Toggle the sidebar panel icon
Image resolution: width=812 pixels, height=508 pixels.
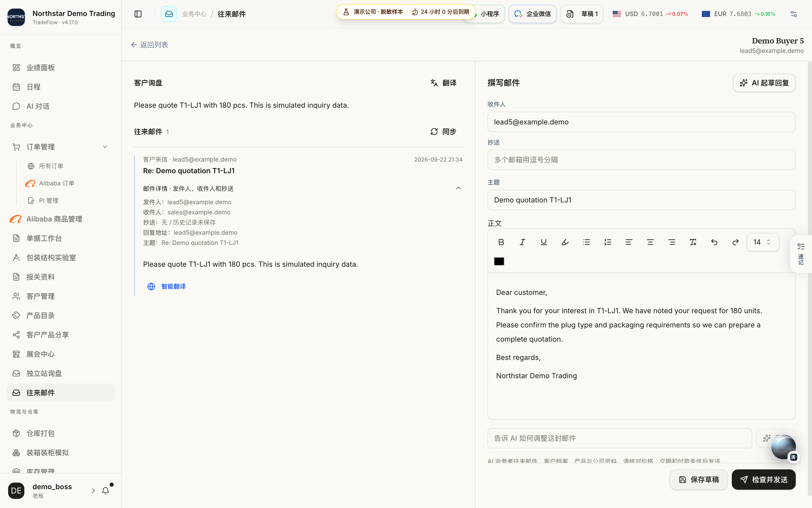tap(138, 14)
